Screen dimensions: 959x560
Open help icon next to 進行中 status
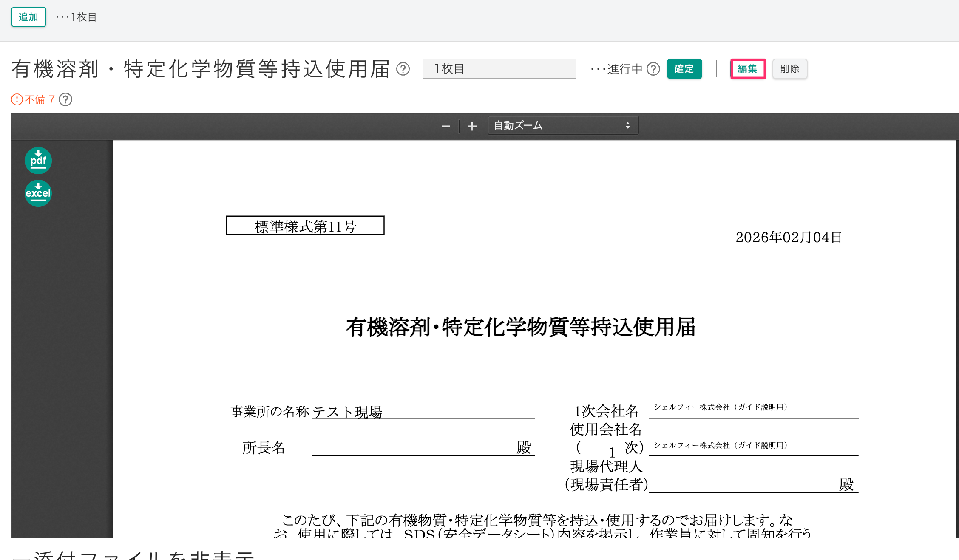653,69
